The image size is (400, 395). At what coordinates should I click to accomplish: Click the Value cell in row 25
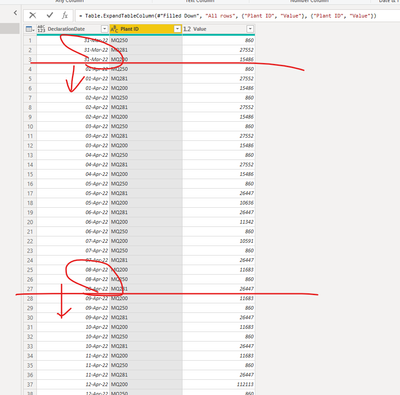[219, 270]
